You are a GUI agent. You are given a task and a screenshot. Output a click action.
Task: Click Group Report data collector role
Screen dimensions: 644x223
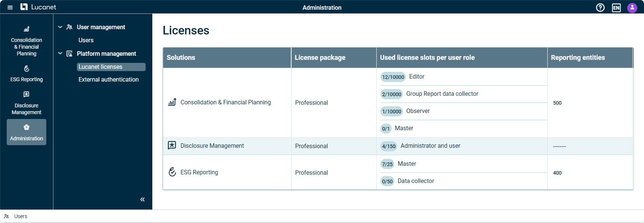click(442, 94)
